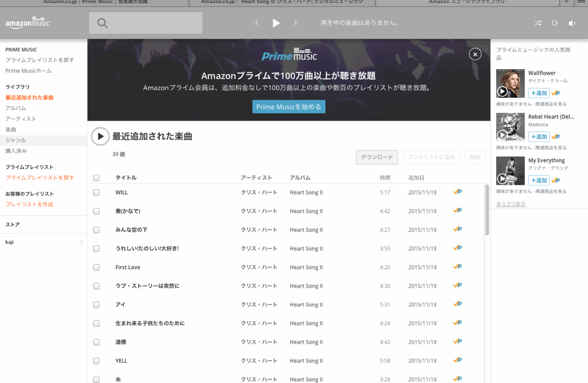Image resolution: width=588 pixels, height=383 pixels.
Task: Click Prime badge on うれしい!たのしい!大好き! row
Action: coord(458,248)
